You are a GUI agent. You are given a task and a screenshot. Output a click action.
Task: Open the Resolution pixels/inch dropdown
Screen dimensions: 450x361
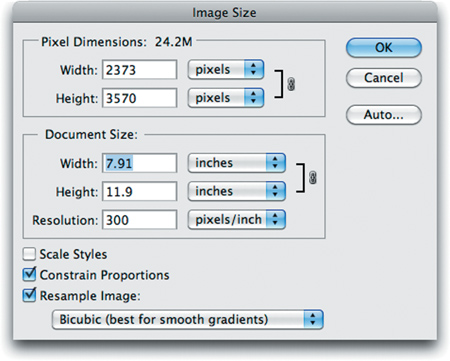pos(237,219)
